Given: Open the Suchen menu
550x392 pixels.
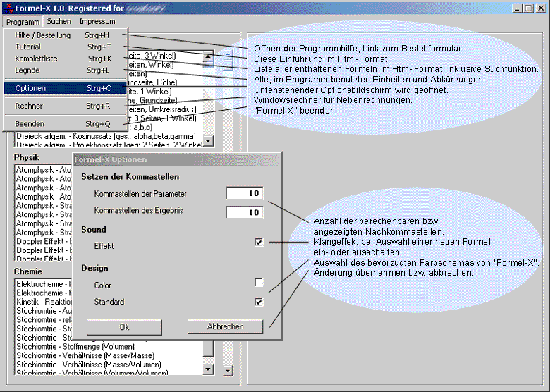Looking at the screenshot, I should pos(59,22).
